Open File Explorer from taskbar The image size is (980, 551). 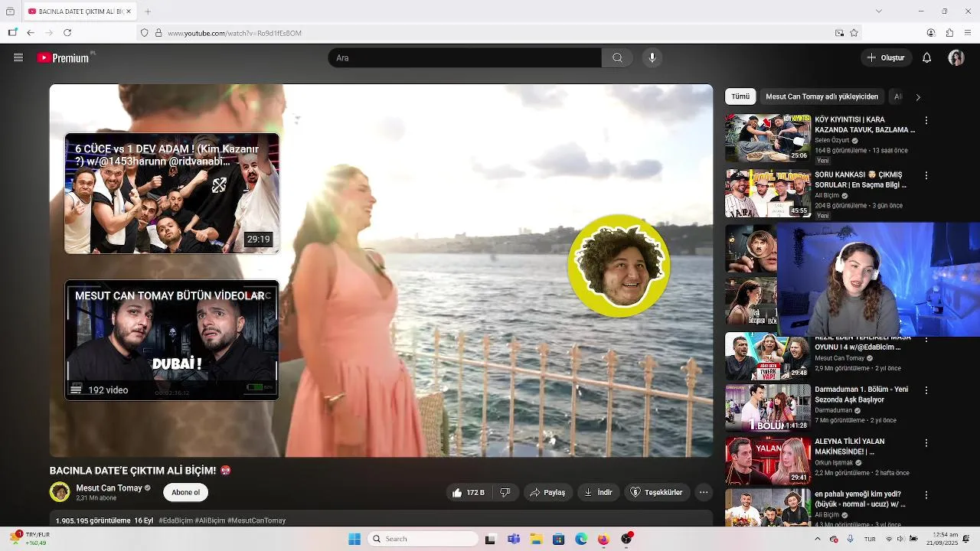(536, 539)
